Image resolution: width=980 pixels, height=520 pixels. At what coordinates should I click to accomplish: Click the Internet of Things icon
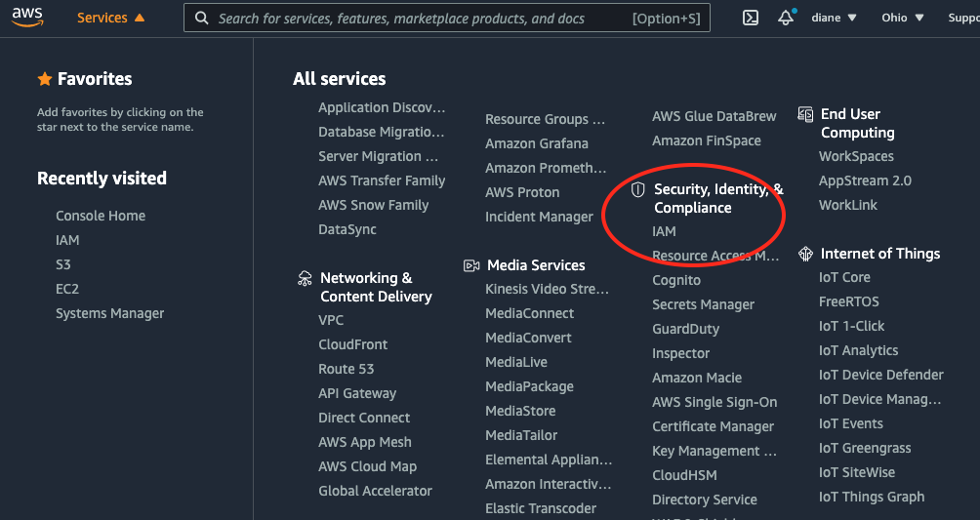805,255
